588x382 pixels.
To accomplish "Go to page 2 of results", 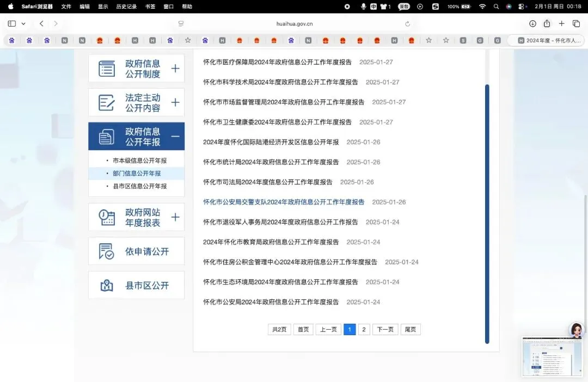I will pyautogui.click(x=364, y=330).
